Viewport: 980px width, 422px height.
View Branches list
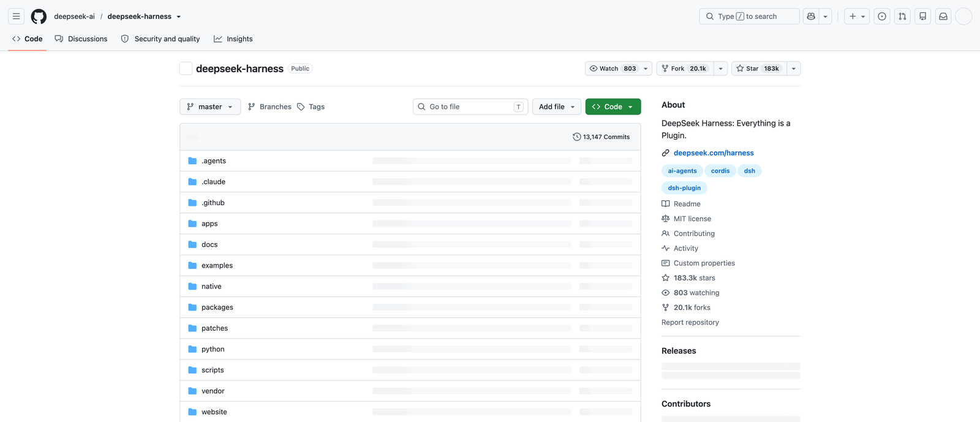pyautogui.click(x=269, y=107)
